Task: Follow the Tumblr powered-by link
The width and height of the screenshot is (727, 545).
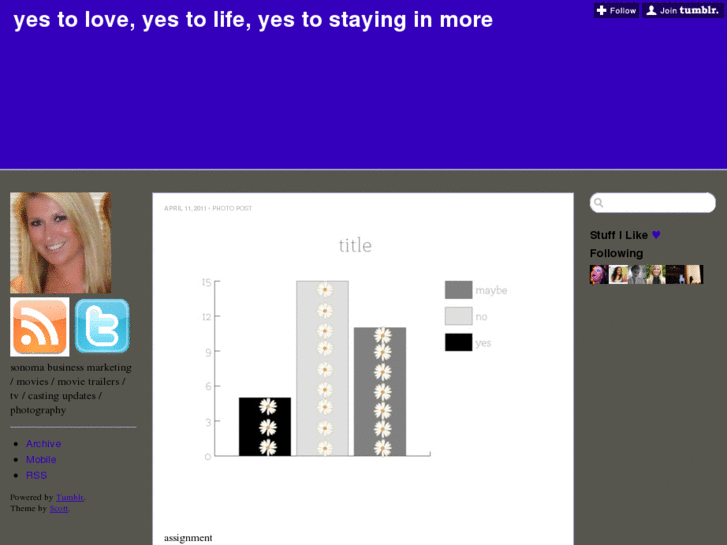Action: pyautogui.click(x=70, y=497)
